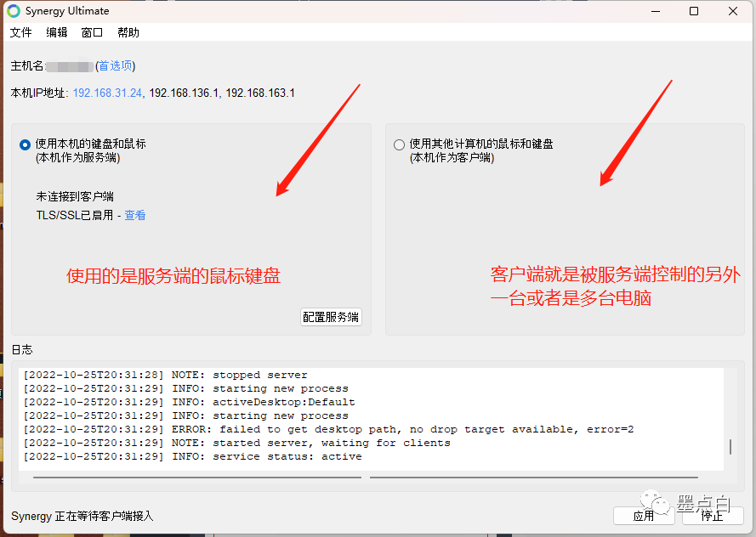The image size is (756, 537).
Task: Select 使用其他计算机的鼠标和键盘 client radio button
Action: tap(399, 144)
